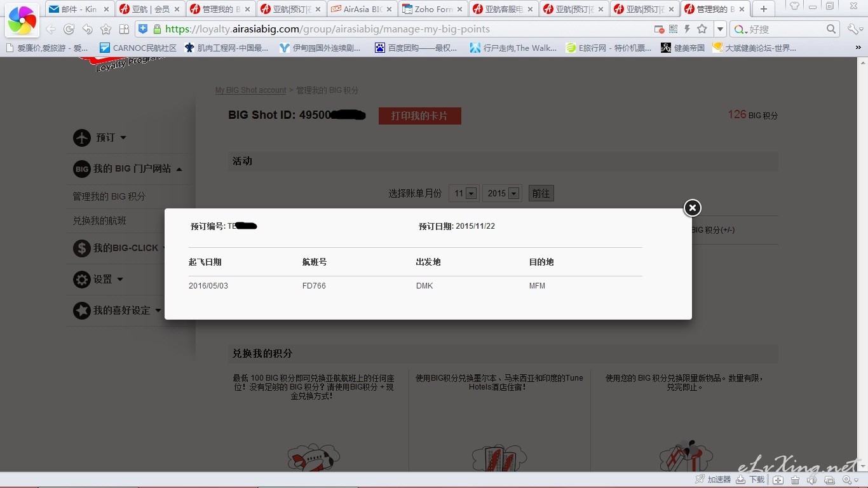Click the green HTTPS padlock icon
The width and height of the screenshot is (868, 488).
coord(157,29)
